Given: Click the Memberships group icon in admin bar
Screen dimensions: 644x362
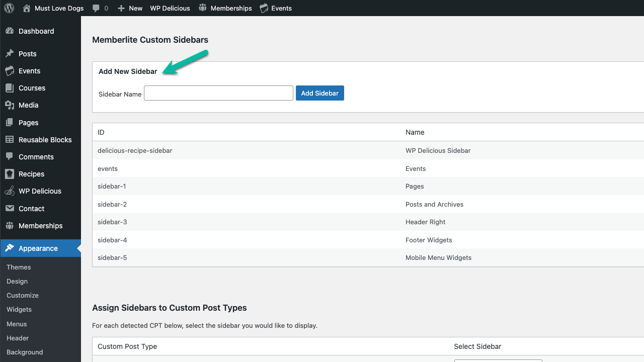Looking at the screenshot, I should click(202, 8).
